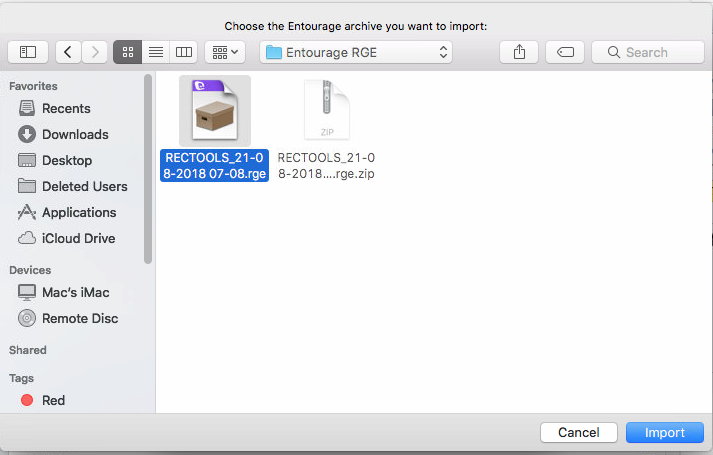Go forward to next folder
This screenshot has width=713, height=455.
pyautogui.click(x=95, y=52)
